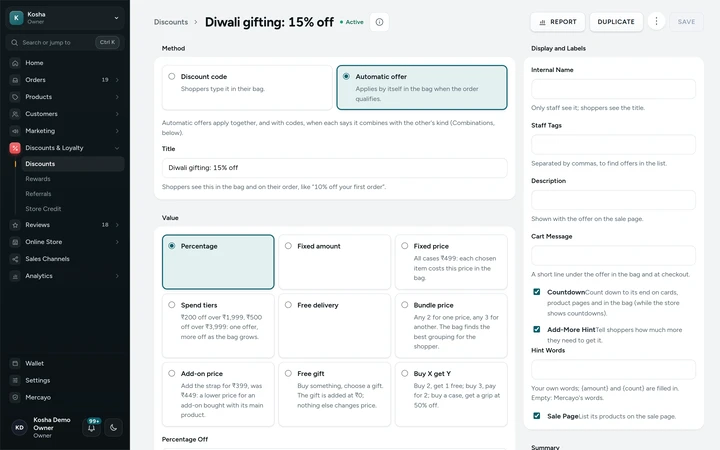Image resolution: width=720 pixels, height=450 pixels.
Task: Click the REPORT button
Action: pos(557,22)
